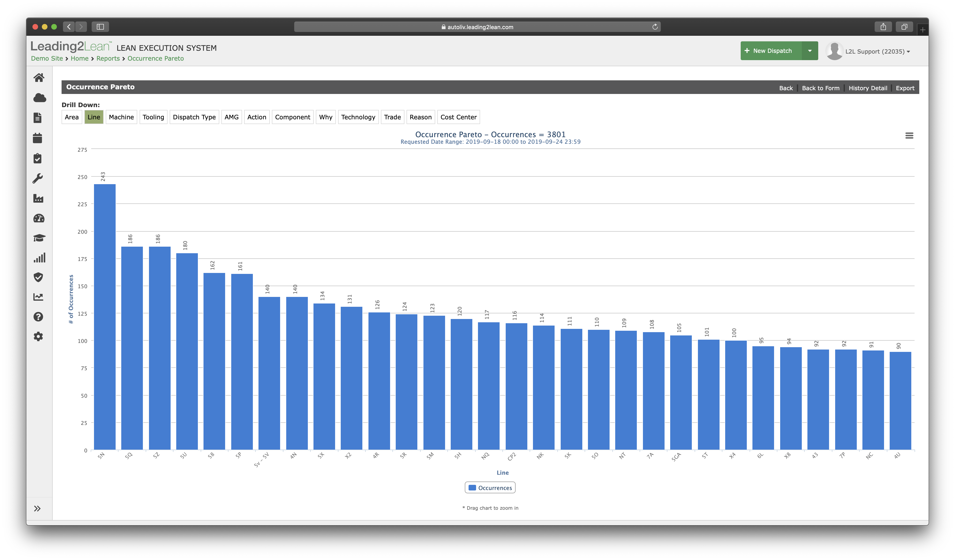Screen dimensions: 955x560
Task: Open the graduation cap training icon
Action: click(x=39, y=238)
